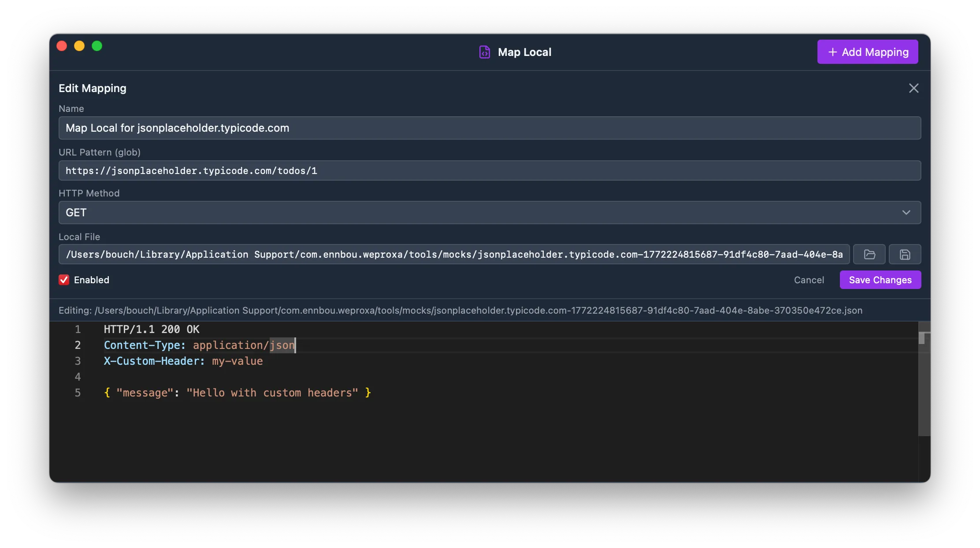980x548 pixels.
Task: Click the Add Mapping button
Action: tap(867, 52)
